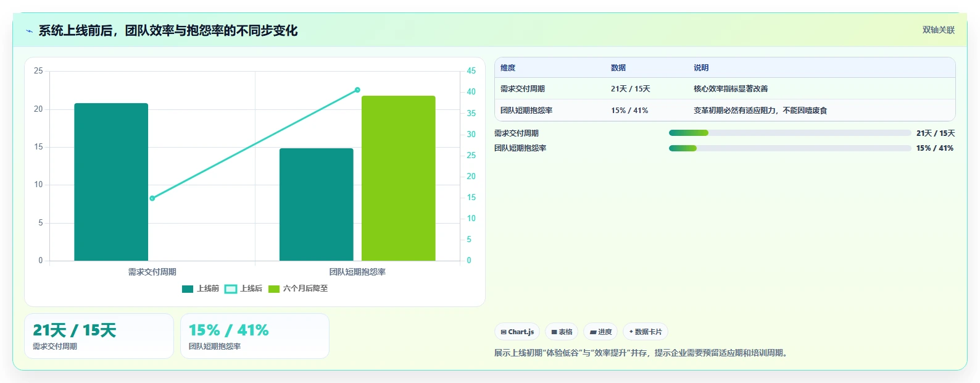Click the 表格 pill tag

tap(562, 332)
